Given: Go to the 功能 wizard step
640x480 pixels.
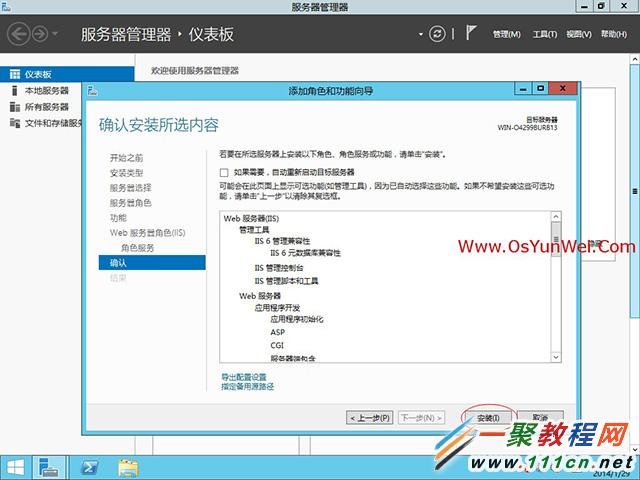Looking at the screenshot, I should pyautogui.click(x=118, y=218).
